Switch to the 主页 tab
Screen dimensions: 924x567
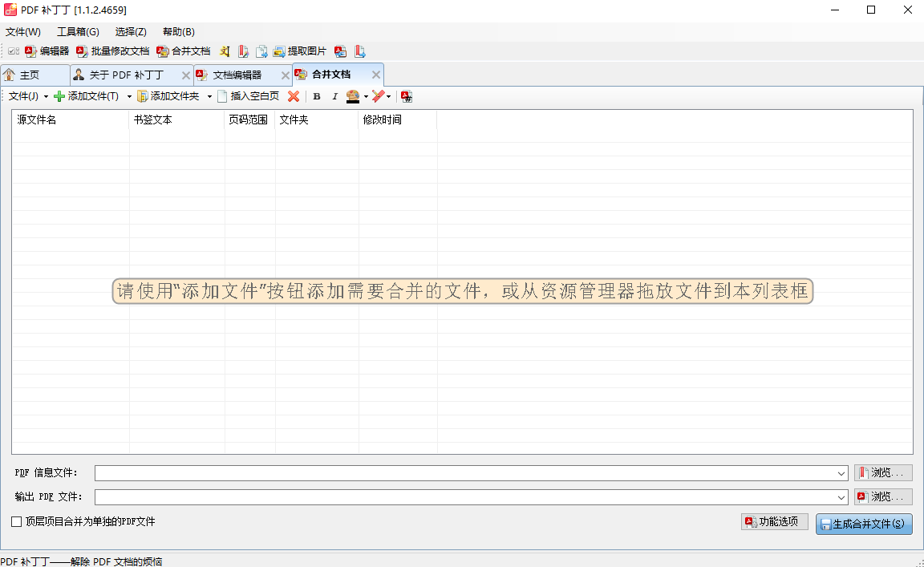pyautogui.click(x=34, y=75)
